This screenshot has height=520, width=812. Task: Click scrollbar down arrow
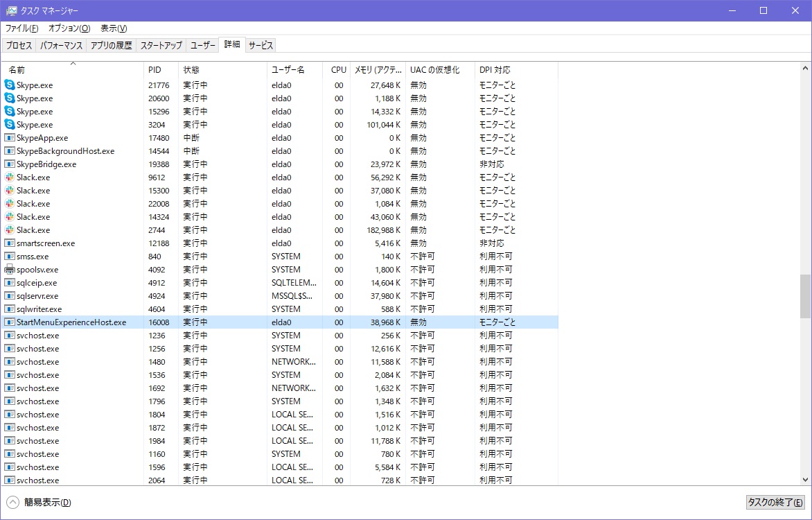point(805,480)
